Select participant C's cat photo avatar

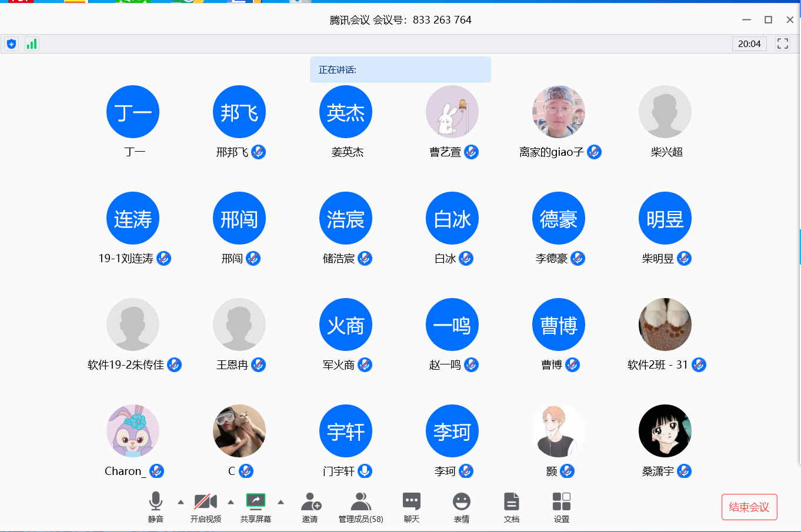[x=239, y=431]
